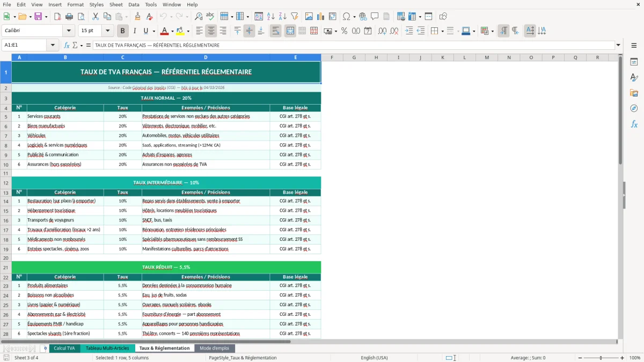Viewport: 644px width, 362px height.
Task: Open the Font Name dropdown arrow
Action: (68, 31)
